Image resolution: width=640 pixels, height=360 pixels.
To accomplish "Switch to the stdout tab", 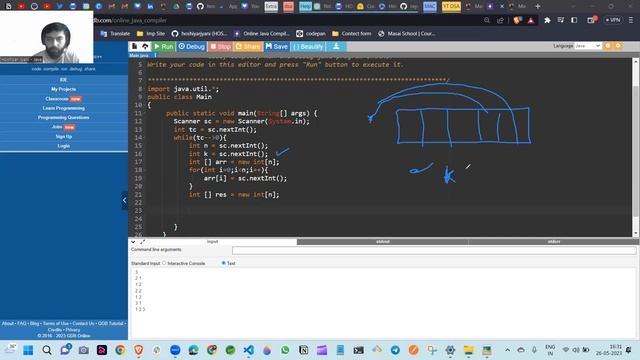I will tap(382, 242).
